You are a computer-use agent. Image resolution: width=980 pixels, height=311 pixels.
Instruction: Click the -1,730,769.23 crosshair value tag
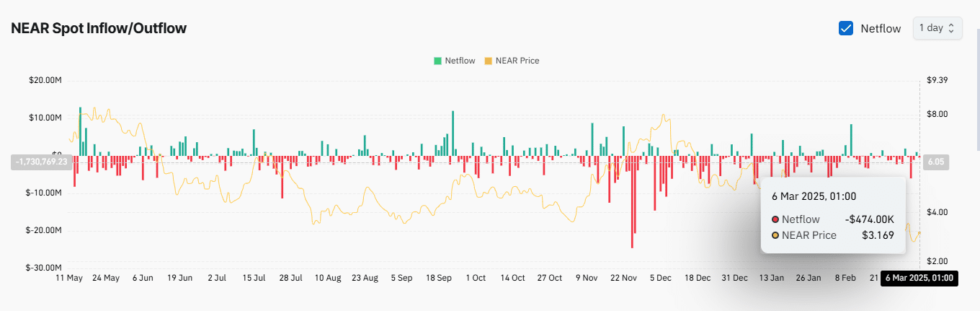(x=40, y=162)
